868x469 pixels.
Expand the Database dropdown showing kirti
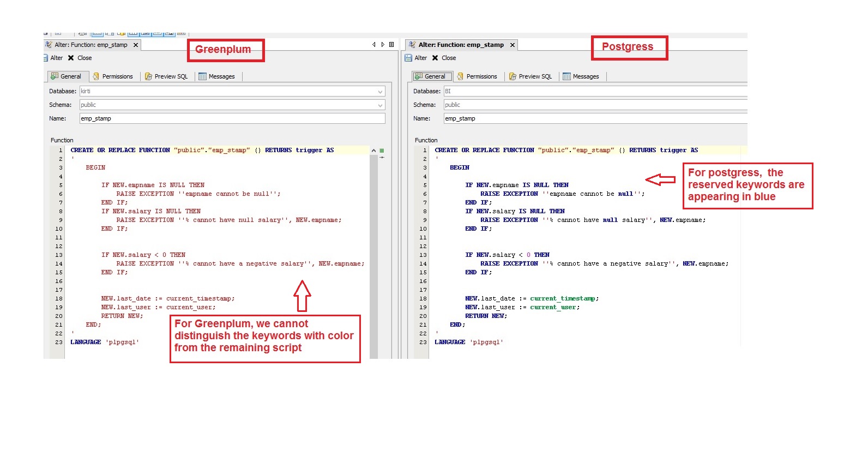(x=380, y=91)
